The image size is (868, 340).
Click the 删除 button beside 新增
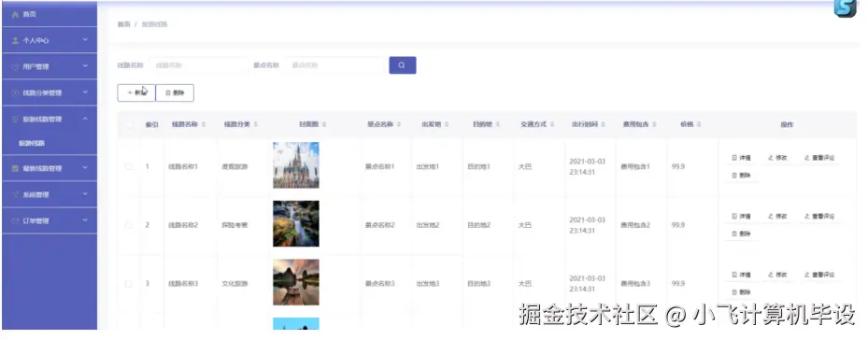(x=175, y=93)
